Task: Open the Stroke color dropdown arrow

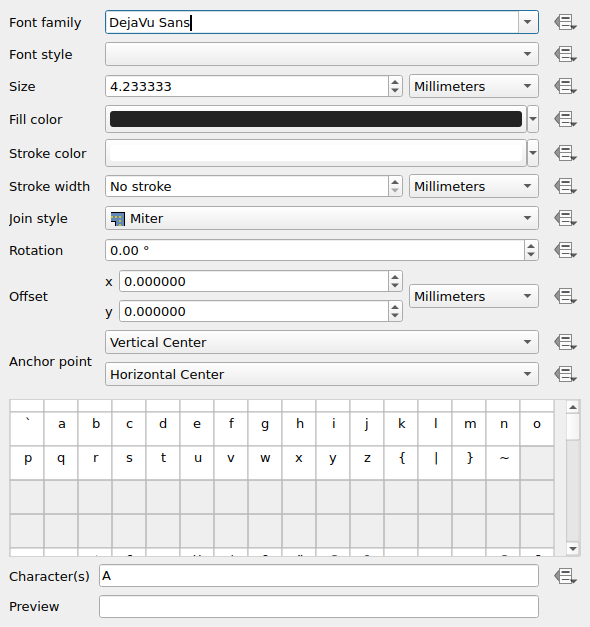Action: [x=533, y=153]
